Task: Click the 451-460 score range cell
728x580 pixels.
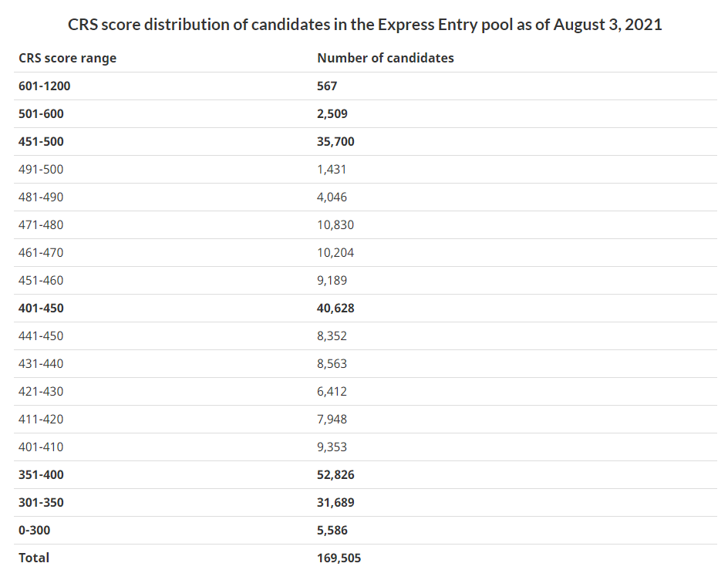Action: pos(41,280)
